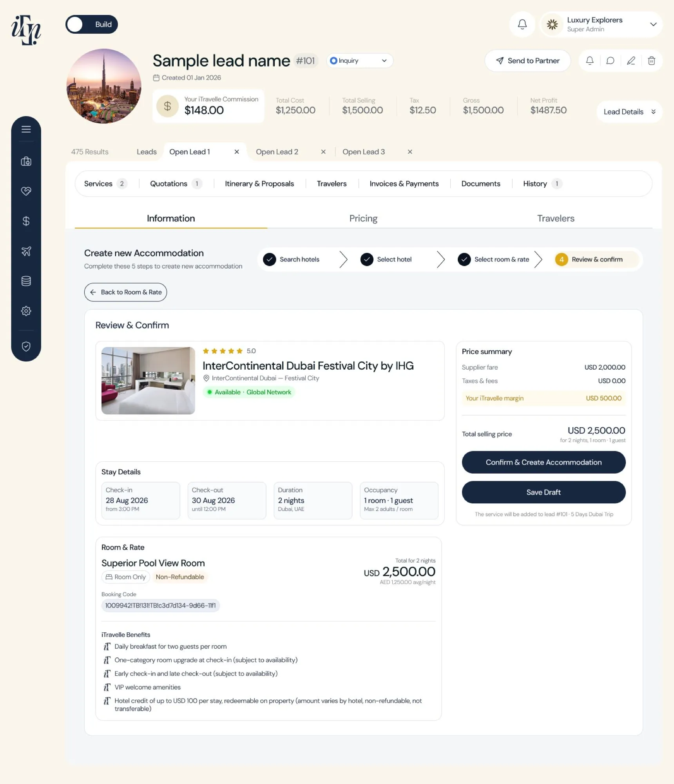Open the shield check sidebar icon
The height and width of the screenshot is (784, 674).
[x=26, y=347]
